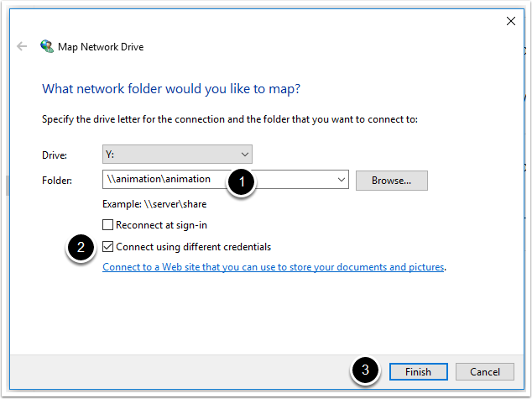
Task: Click the Cancel button
Action: (485, 371)
